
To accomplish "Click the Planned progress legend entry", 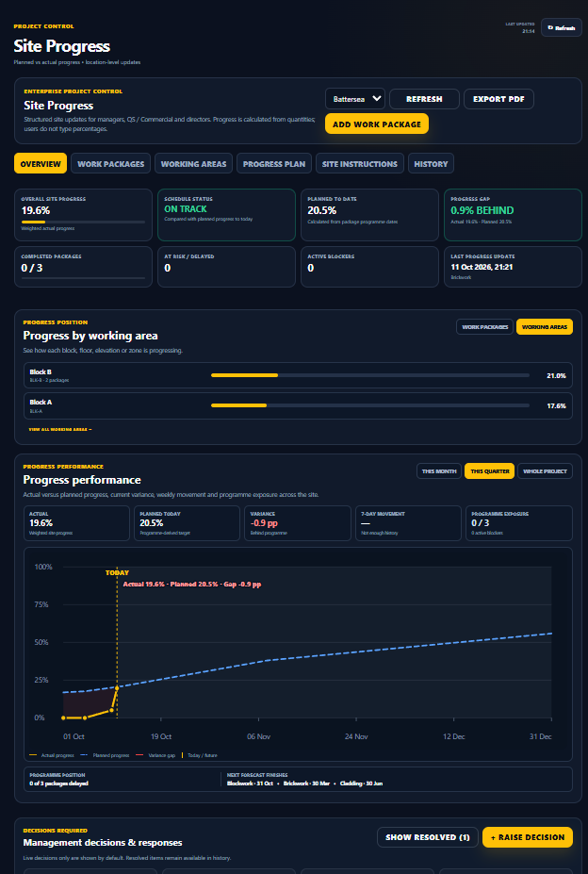I will pyautogui.click(x=105, y=755).
